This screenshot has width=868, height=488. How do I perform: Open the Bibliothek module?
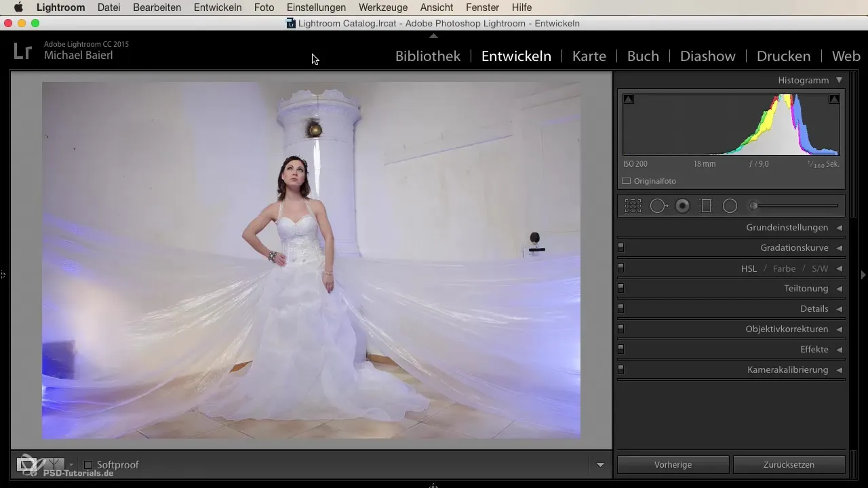coord(428,56)
